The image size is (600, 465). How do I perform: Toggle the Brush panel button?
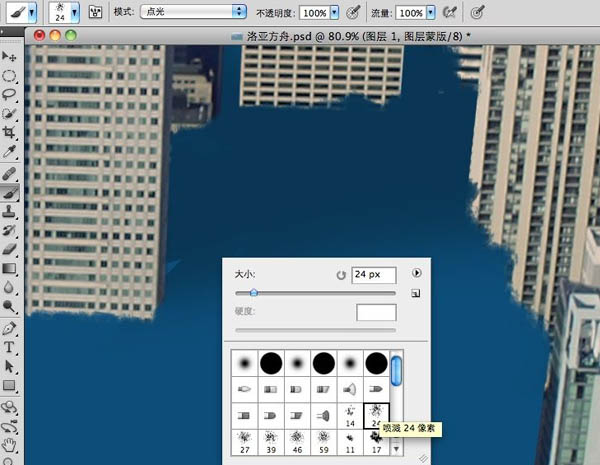point(95,13)
